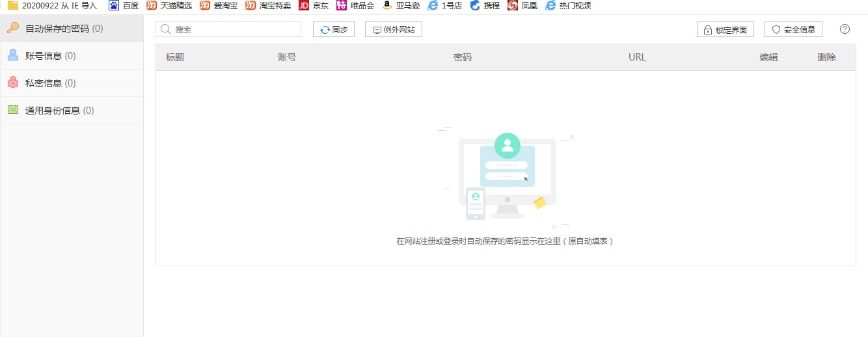The image size is (868, 337).
Task: Click the magnifier icon in search box
Action: pyautogui.click(x=165, y=29)
